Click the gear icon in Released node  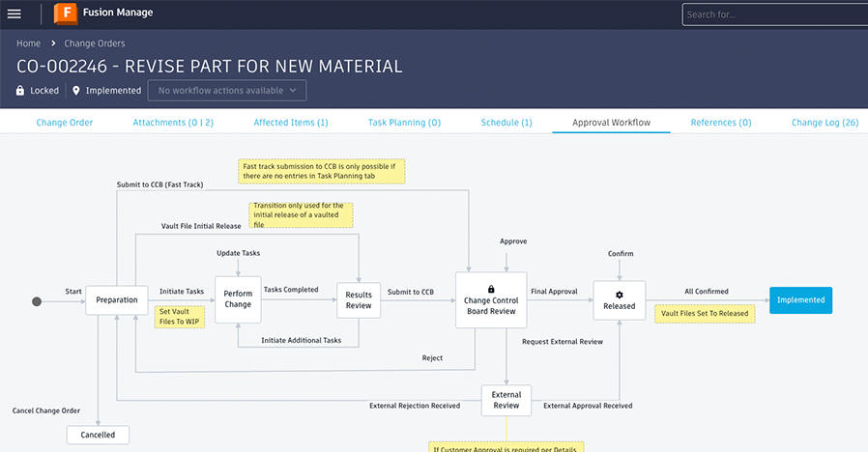(619, 294)
